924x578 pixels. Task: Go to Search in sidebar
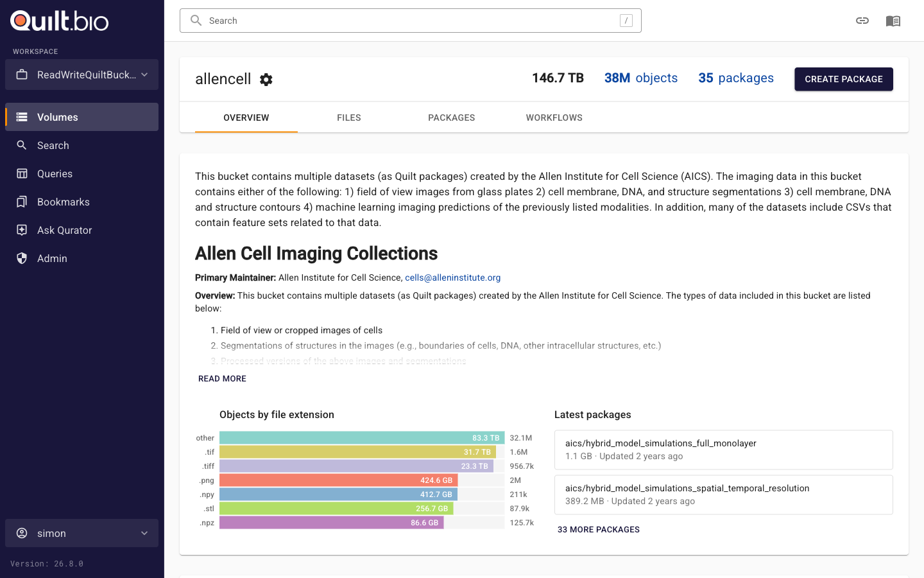click(x=81, y=145)
